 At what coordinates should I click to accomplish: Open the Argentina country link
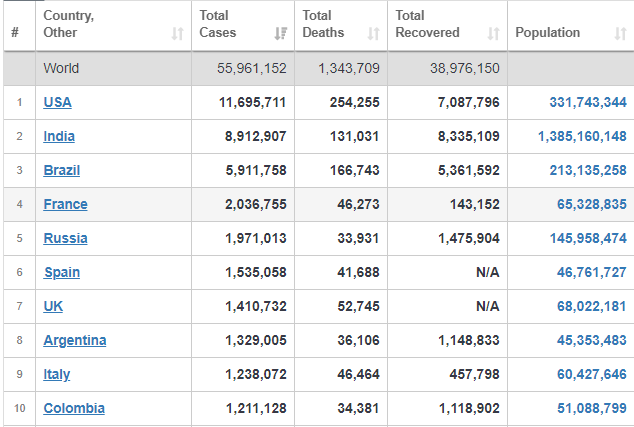(x=75, y=340)
